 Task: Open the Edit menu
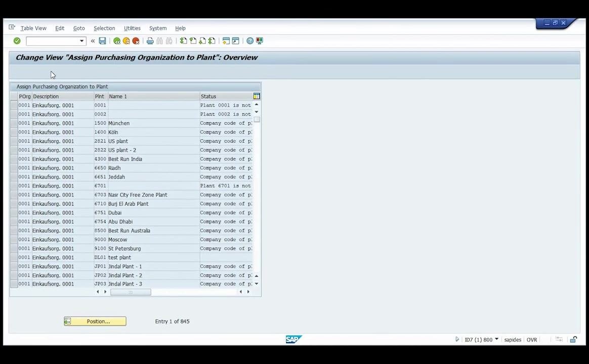[60, 28]
